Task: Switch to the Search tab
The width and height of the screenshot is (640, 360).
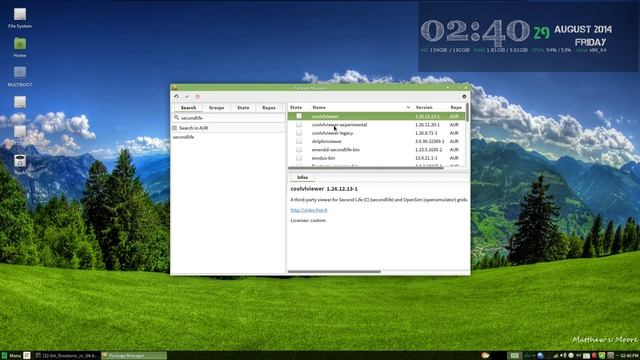Action: (188, 108)
